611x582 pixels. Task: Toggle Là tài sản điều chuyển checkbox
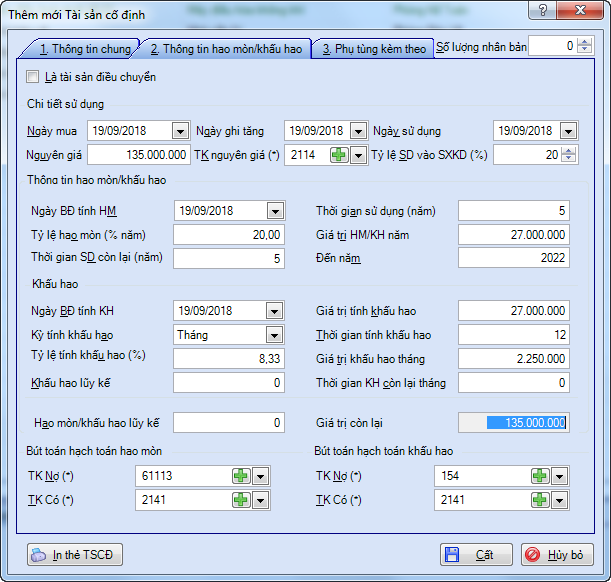click(x=33, y=77)
